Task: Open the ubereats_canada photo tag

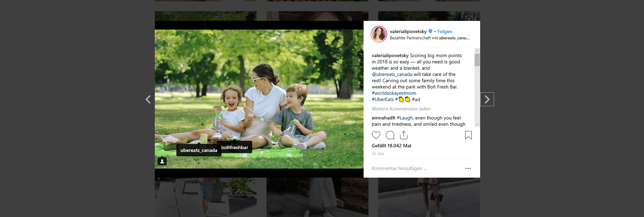Action: 199,150
